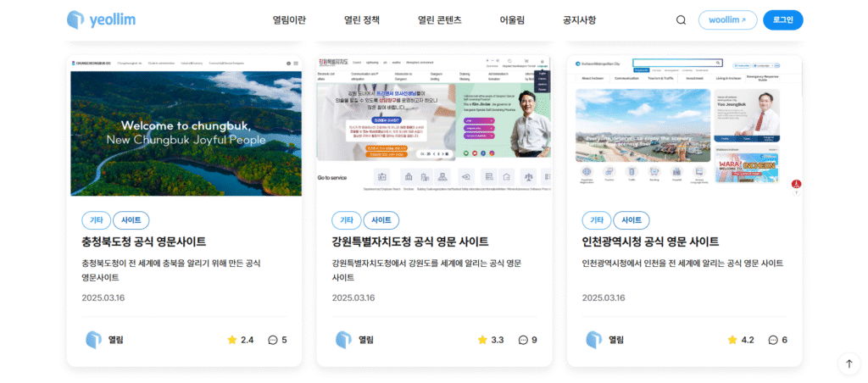Click the scroll-to-top arrow button
This screenshot has height=383, width=868.
(x=849, y=364)
